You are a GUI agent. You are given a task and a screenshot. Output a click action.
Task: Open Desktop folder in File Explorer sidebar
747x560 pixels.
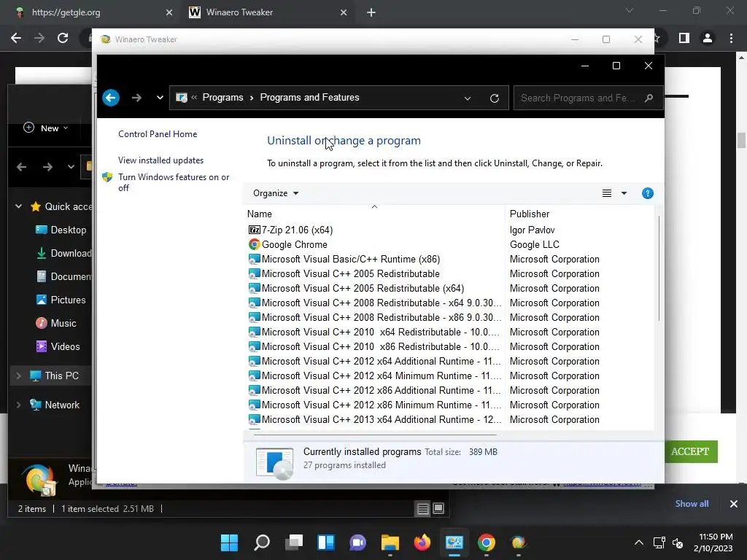[61, 230]
